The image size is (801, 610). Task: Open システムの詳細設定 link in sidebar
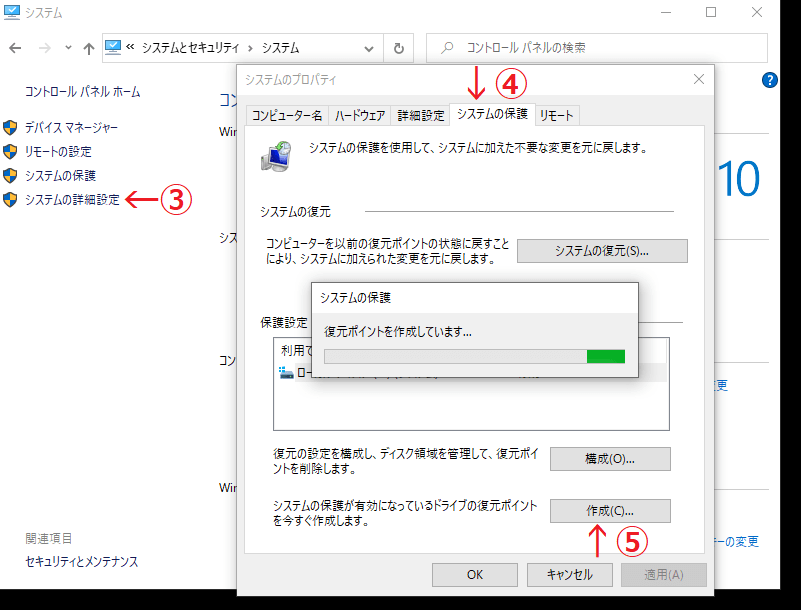(x=72, y=200)
